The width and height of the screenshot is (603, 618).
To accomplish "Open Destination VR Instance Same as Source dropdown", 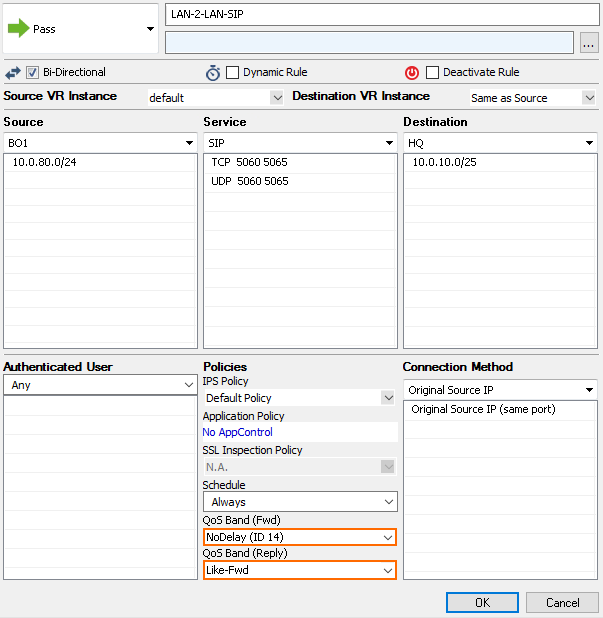I will click(x=533, y=98).
